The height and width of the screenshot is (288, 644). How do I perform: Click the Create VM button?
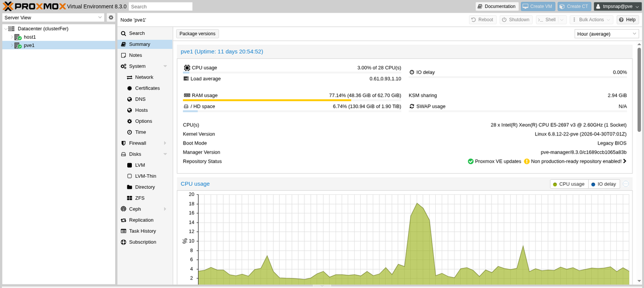tap(538, 6)
